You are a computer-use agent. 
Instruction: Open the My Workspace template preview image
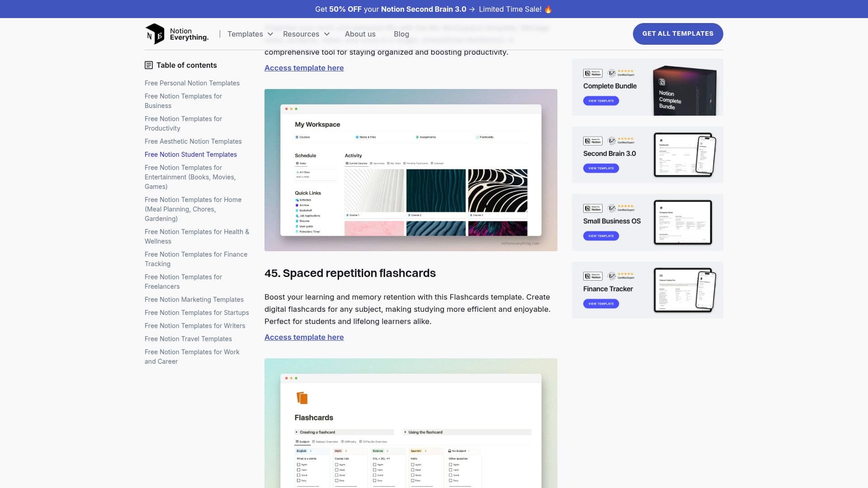410,170
